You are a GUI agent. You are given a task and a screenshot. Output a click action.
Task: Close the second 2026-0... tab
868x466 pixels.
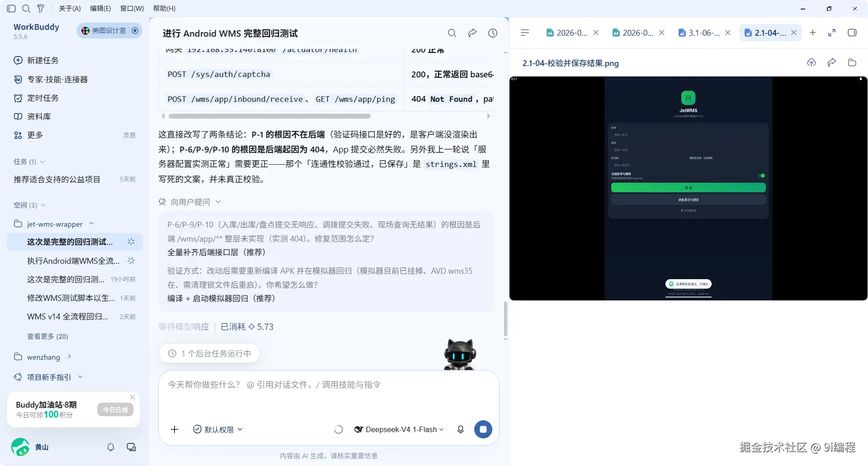click(x=662, y=33)
